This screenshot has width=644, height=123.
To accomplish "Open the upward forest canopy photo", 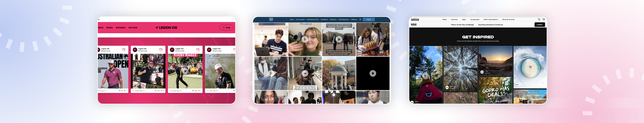I will [460, 68].
